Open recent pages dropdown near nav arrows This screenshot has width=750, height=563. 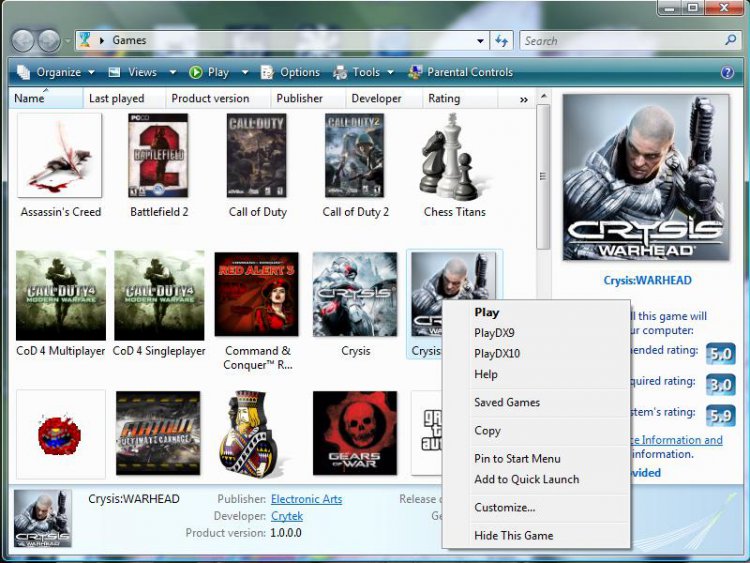tap(67, 42)
